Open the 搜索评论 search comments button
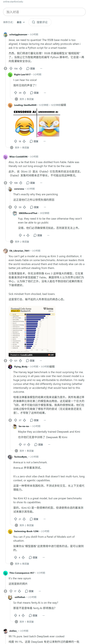The height and width of the screenshot is (644, 87). point(40,22)
